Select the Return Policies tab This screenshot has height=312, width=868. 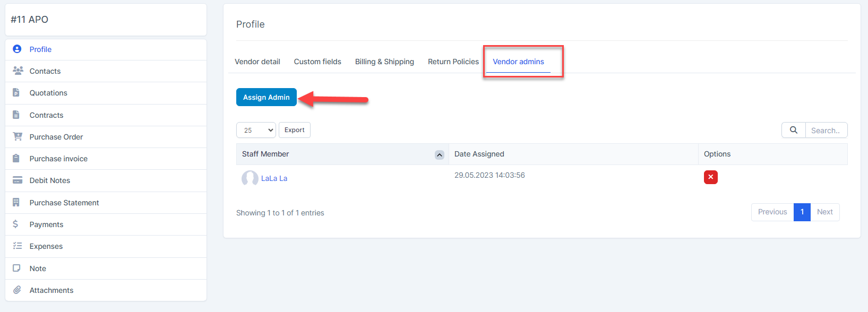point(453,62)
